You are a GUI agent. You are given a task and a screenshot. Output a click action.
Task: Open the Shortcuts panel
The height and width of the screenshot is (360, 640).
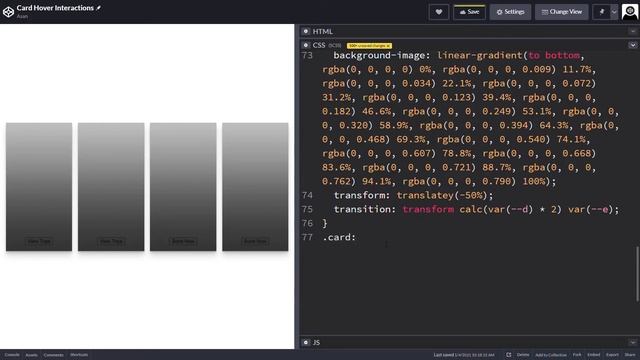point(79,355)
